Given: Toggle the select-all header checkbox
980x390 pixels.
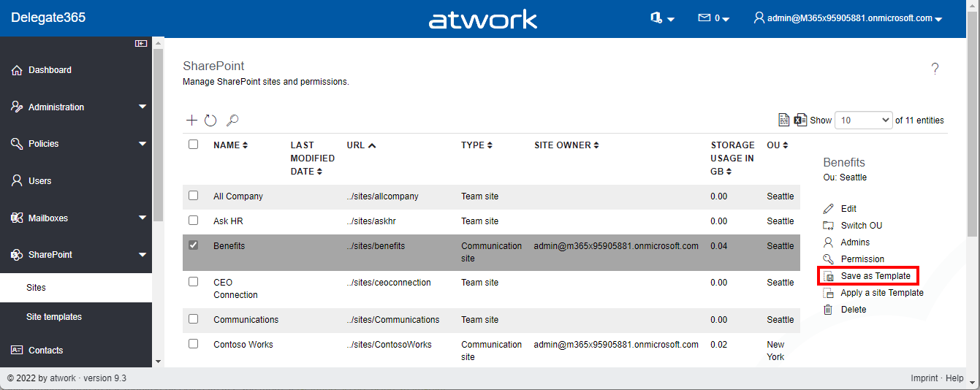Looking at the screenshot, I should point(194,145).
